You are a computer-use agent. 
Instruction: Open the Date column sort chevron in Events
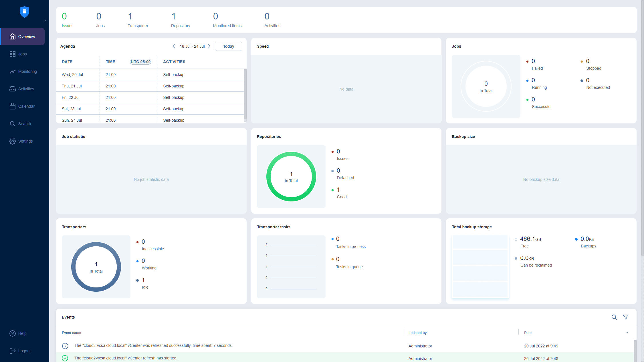coord(627,332)
